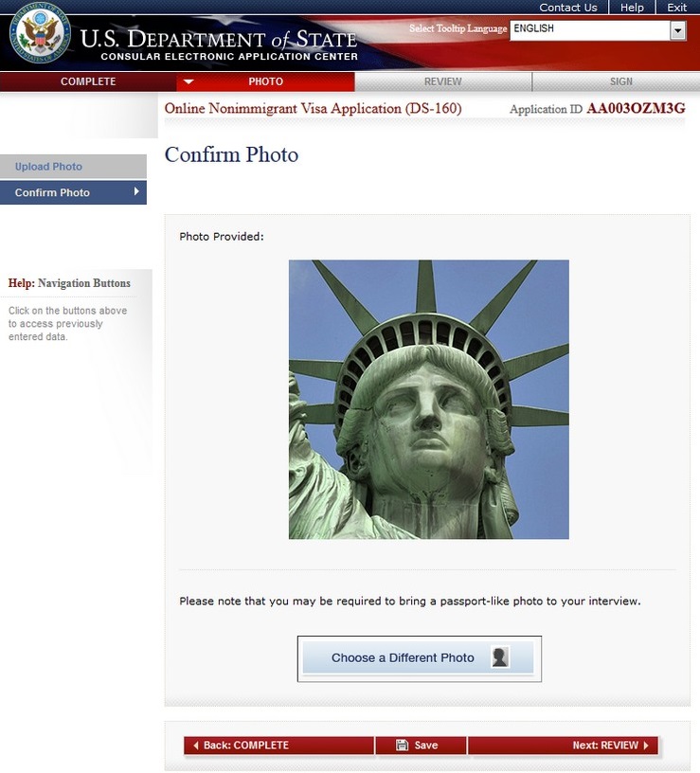Click the Contact Us link
Image resolution: width=700 pixels, height=773 pixels.
tap(568, 8)
